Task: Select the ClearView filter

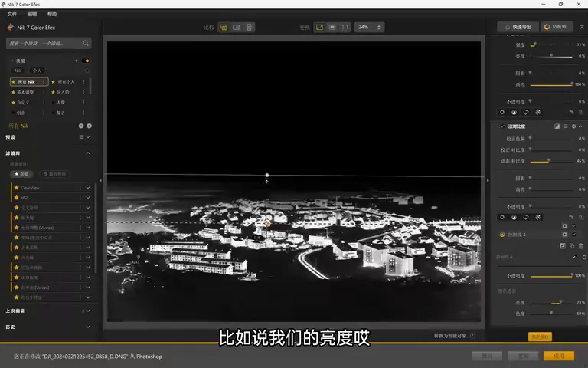Action: [49, 188]
